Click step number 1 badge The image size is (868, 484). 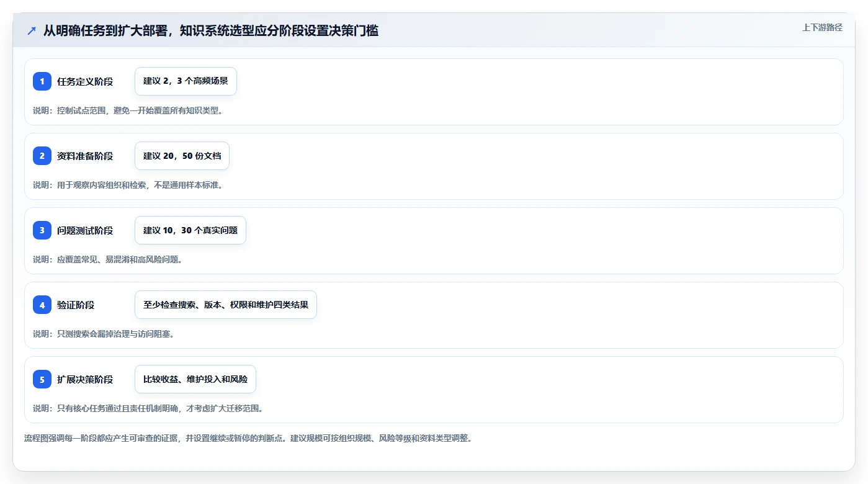tap(42, 81)
